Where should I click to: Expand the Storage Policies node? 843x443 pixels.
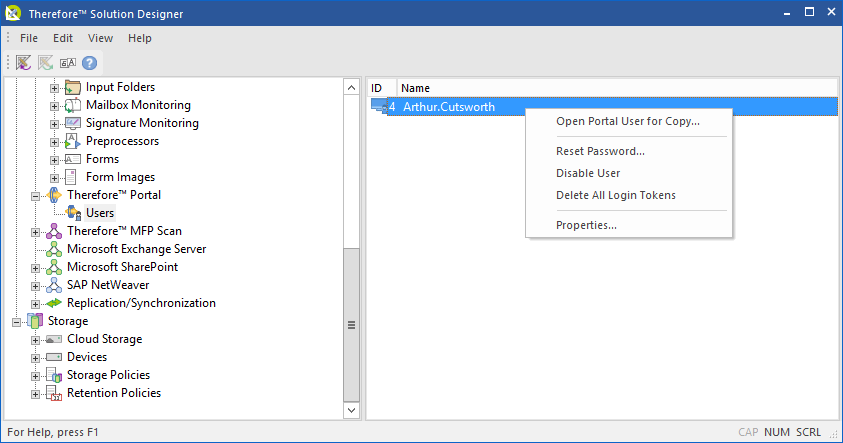(x=36, y=375)
